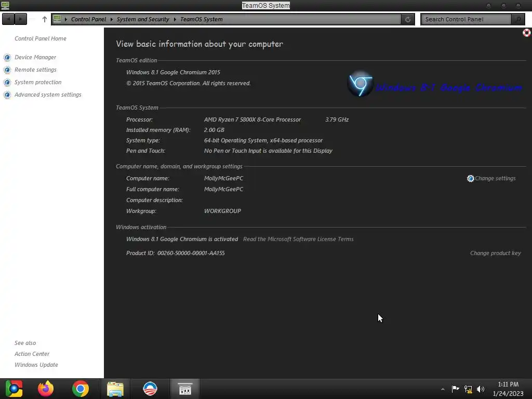This screenshot has width=532, height=399.
Task: Show hidden tray icons arrow
Action: (443, 389)
